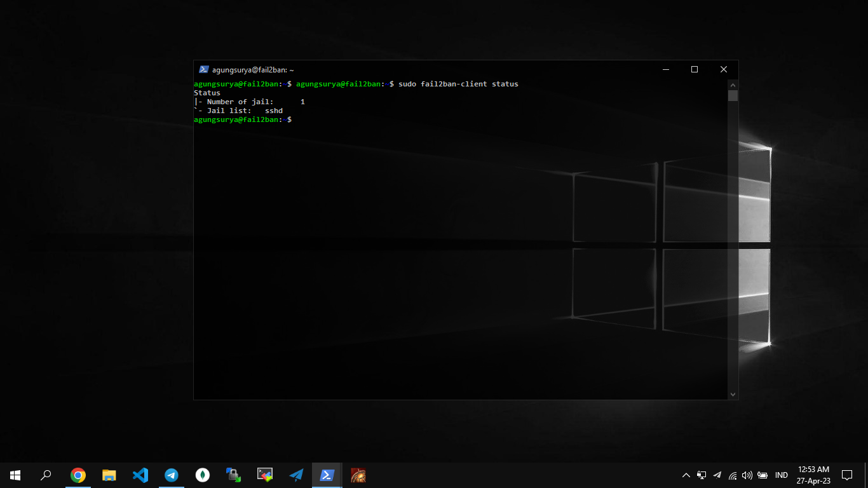Open the blue paper plane taskbar app

(296, 475)
